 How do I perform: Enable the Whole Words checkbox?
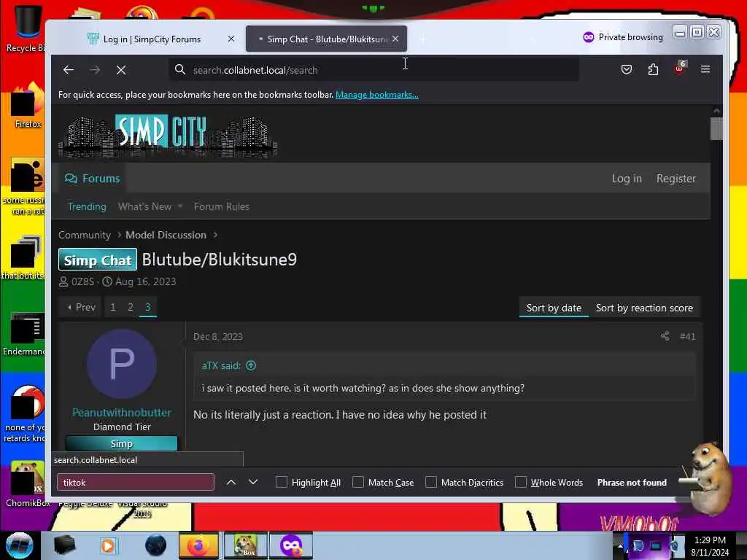[x=521, y=483]
